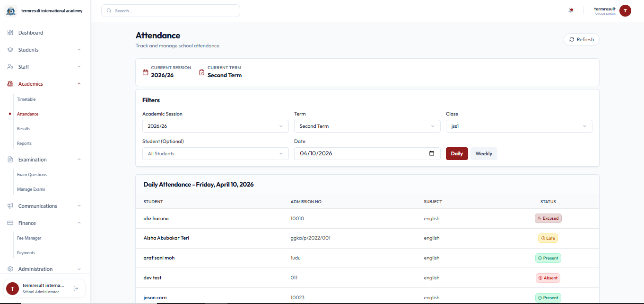644x304 pixels.
Task: Click the Communications megaphone icon
Action: tap(10, 206)
